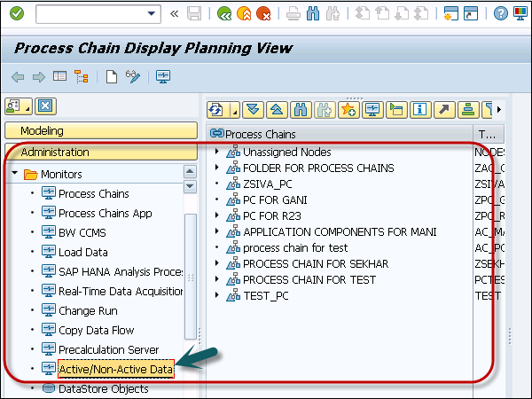Viewport: 532px width, 399px height.
Task: Click the Refresh tree icon
Action: (215, 110)
